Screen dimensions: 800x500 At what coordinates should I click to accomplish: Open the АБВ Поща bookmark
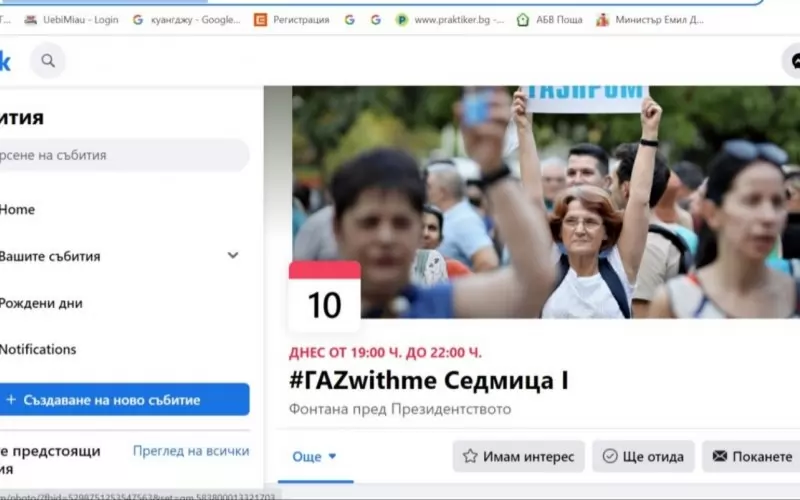549,20
